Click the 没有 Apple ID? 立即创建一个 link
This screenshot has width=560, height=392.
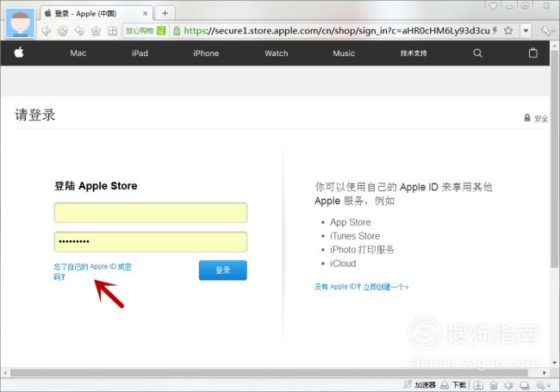(x=362, y=287)
